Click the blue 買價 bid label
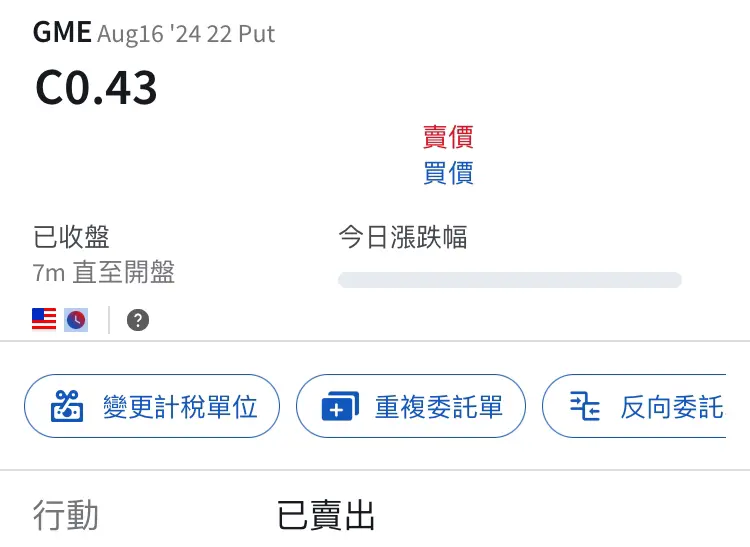 click(x=448, y=173)
